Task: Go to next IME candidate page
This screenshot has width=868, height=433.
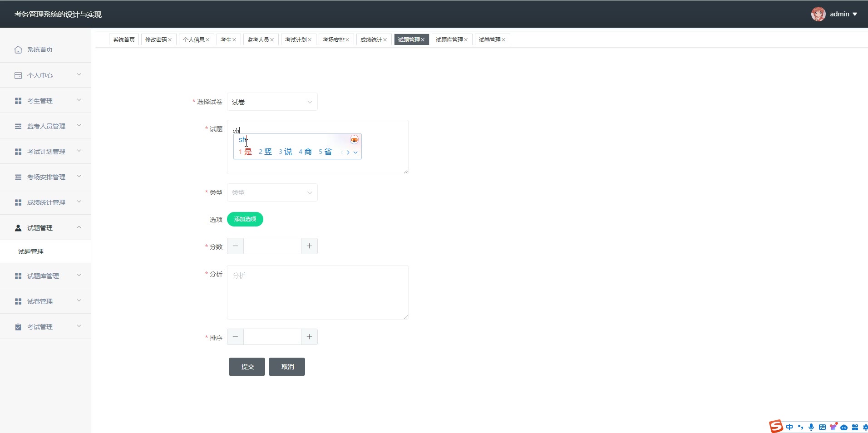Action: click(348, 153)
